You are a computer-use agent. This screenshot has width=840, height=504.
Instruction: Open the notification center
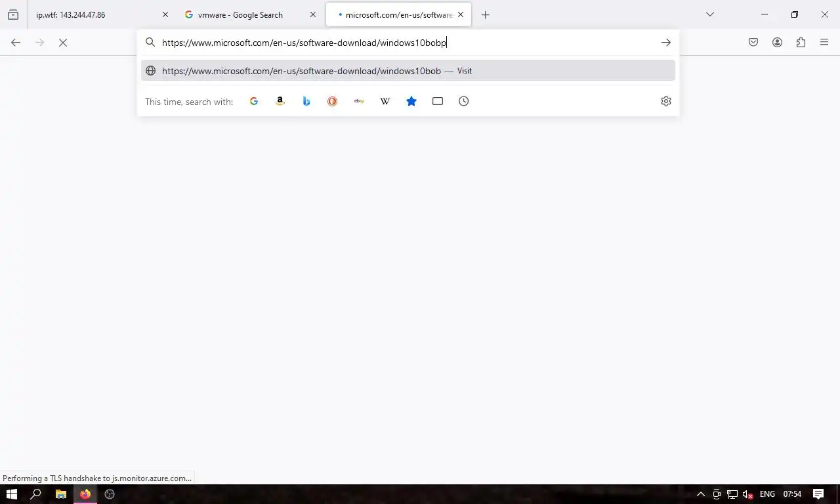tap(818, 494)
